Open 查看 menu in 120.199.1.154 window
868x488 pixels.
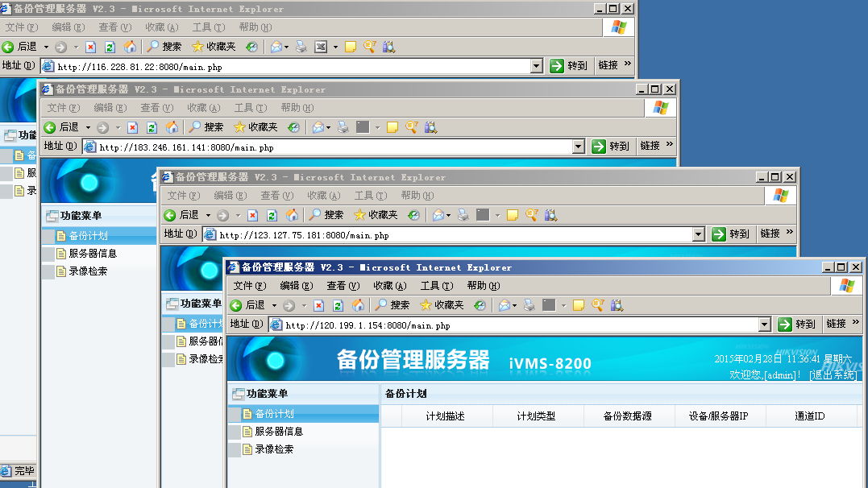tap(343, 286)
